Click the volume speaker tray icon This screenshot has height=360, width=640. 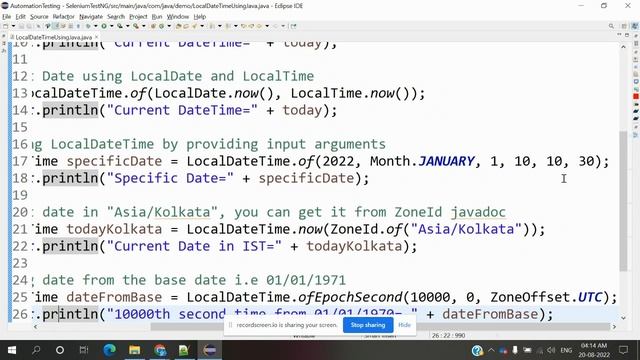551,350
